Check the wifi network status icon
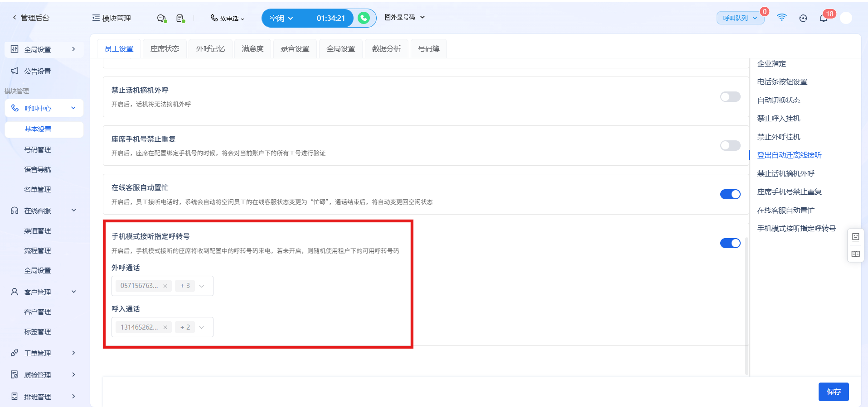Screen dimensions: 868x407 pos(782,17)
